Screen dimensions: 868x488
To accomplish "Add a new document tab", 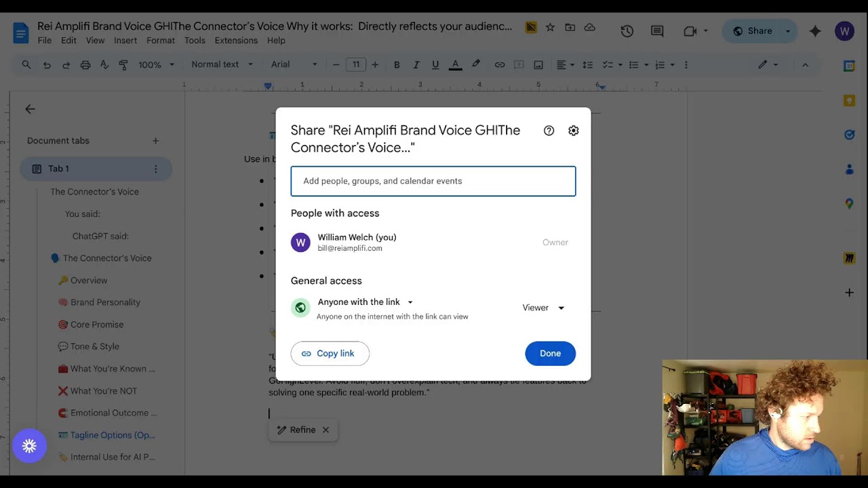I will point(155,141).
